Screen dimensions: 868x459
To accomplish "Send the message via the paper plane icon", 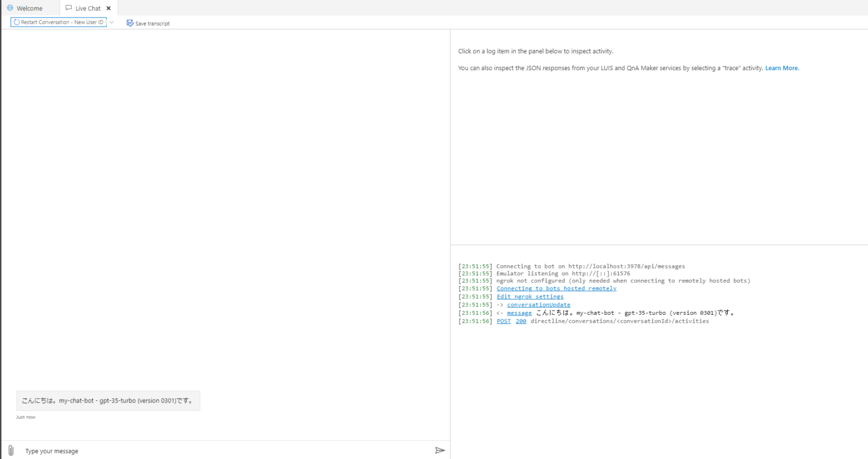I will [440, 451].
